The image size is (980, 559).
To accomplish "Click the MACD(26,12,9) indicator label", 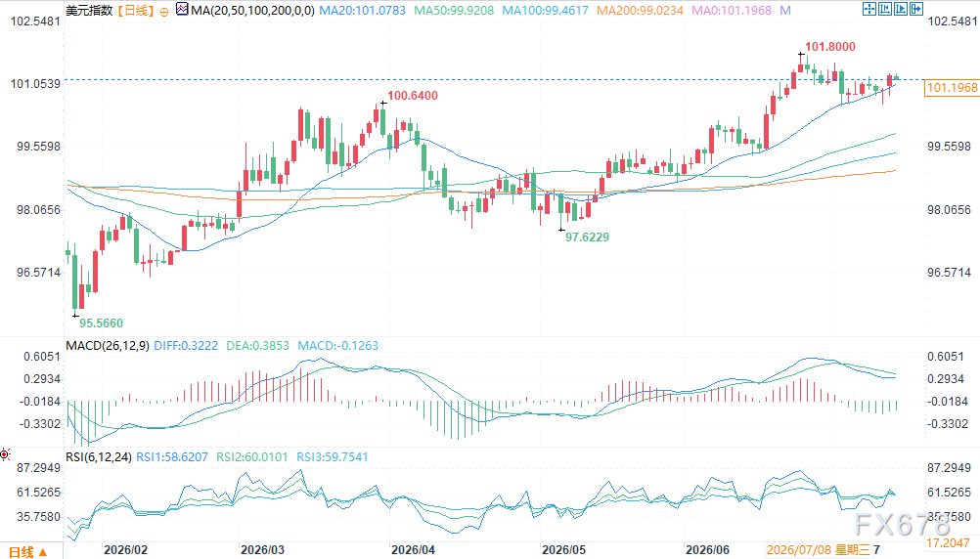I will (x=108, y=345).
